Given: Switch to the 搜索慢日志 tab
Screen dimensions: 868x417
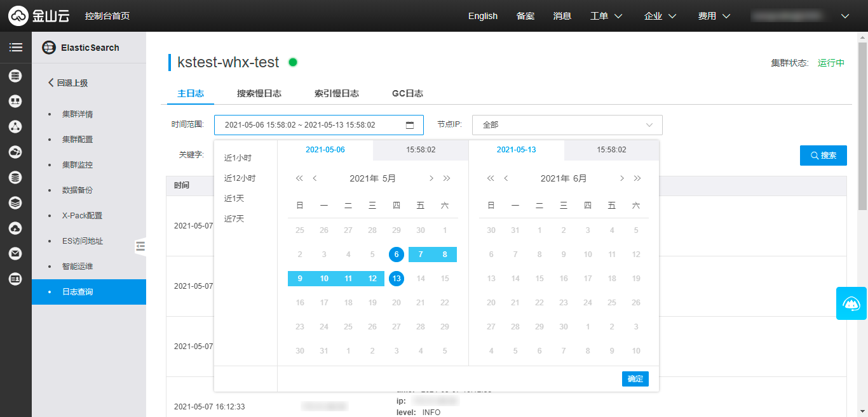Looking at the screenshot, I should tap(259, 93).
